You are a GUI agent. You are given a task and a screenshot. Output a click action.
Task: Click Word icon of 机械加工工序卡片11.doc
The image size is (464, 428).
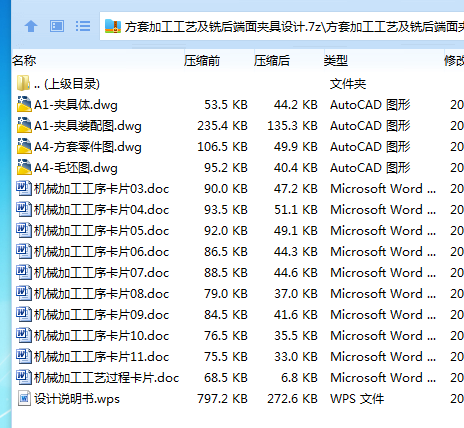[24, 356]
